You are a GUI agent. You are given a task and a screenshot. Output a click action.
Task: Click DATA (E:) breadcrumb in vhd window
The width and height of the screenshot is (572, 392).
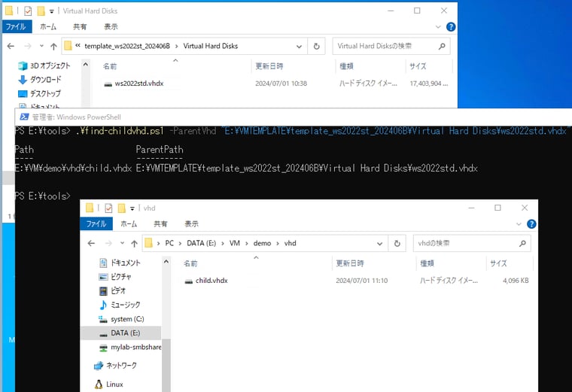pos(202,243)
